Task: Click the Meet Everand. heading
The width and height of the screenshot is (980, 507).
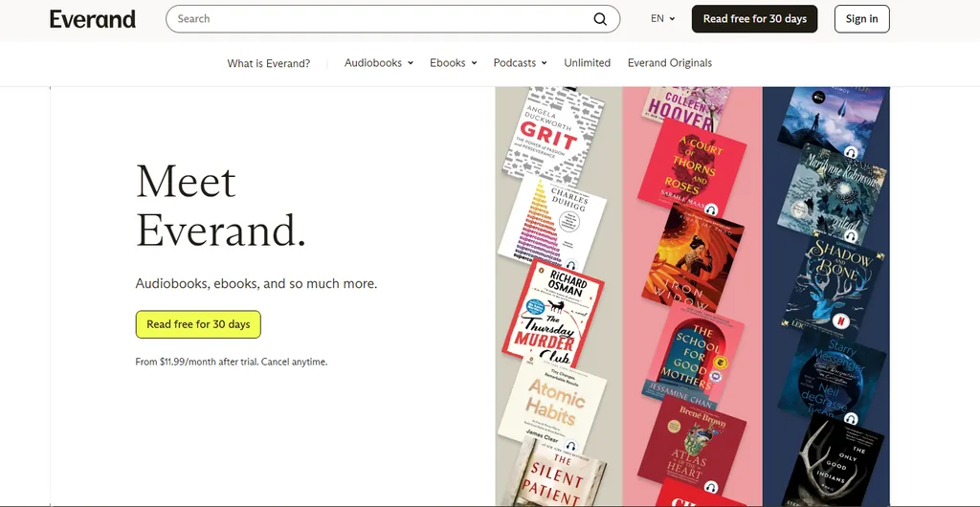Action: 221,206
